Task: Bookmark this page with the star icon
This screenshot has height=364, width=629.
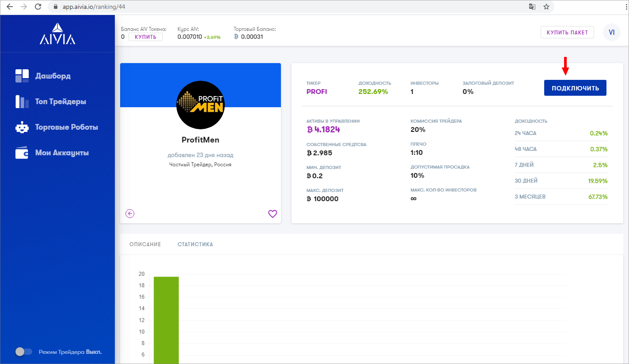Action: tap(546, 7)
